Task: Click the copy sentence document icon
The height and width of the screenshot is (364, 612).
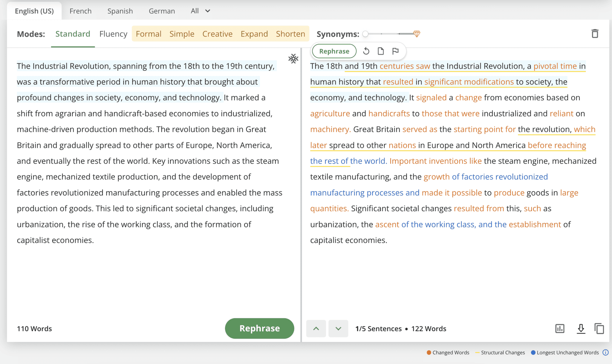Action: tap(381, 51)
